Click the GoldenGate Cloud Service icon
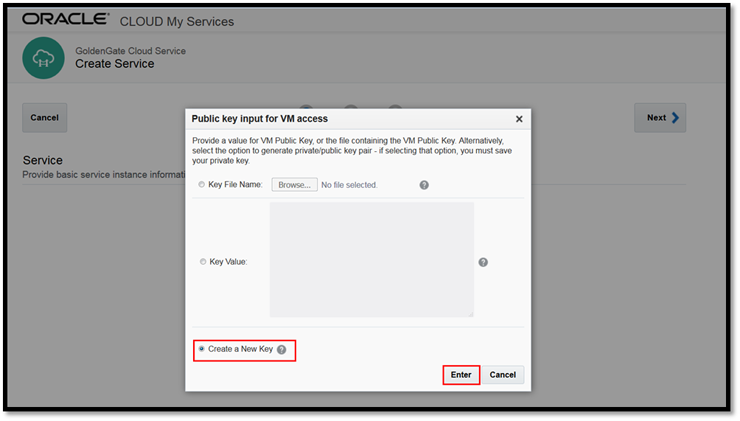This screenshot has height=421, width=740. click(43, 58)
